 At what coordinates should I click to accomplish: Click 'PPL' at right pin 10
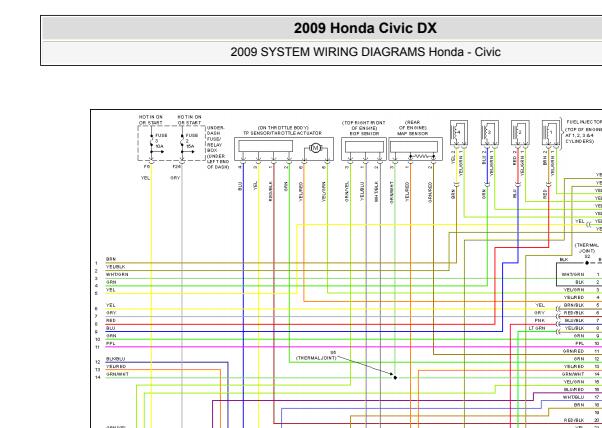pos(580,344)
